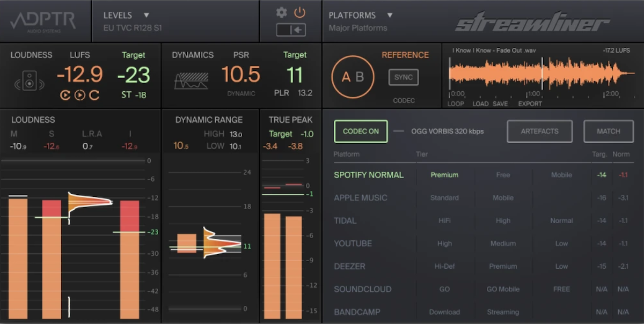Screen dimensions: 644x324
Task: Open the settings gear icon
Action: pos(281,12)
